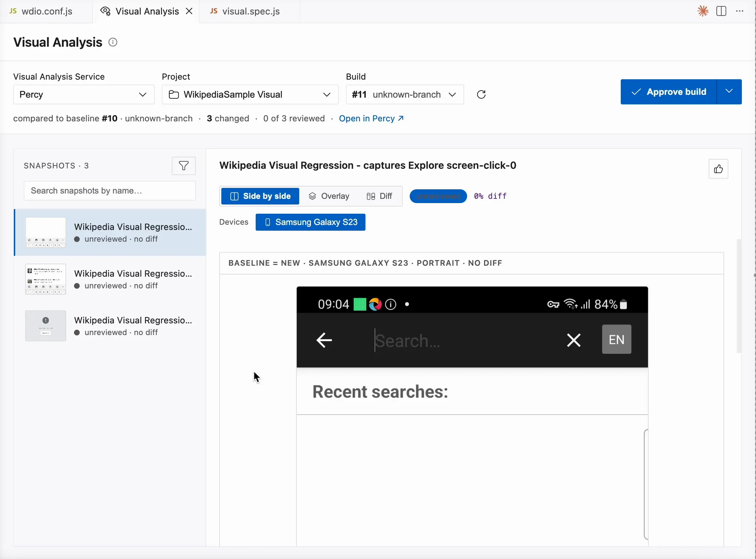Click the SNAPSHOTS · 3 heading
Image resolution: width=756 pixels, height=559 pixels.
pos(56,166)
